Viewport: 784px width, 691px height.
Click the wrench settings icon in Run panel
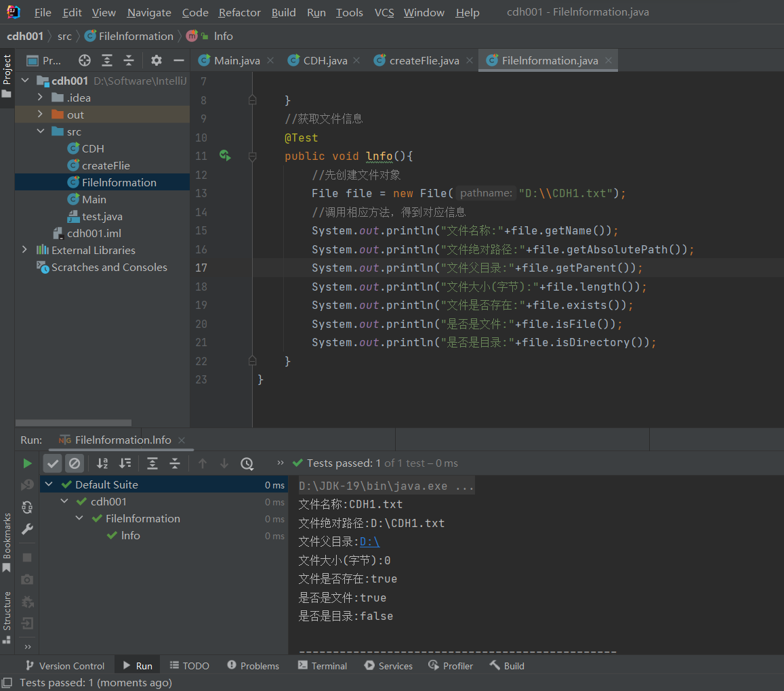point(27,529)
